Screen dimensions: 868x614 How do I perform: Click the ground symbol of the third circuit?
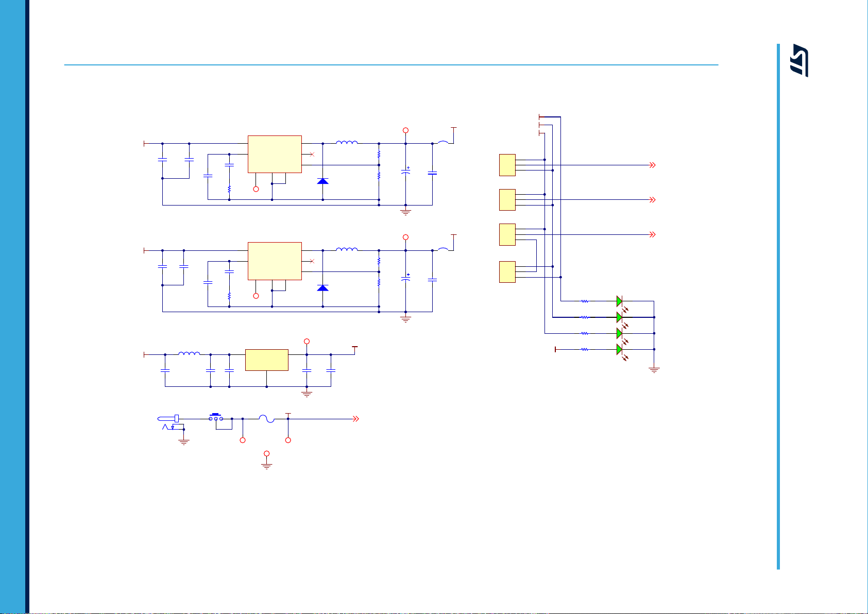coord(307,394)
